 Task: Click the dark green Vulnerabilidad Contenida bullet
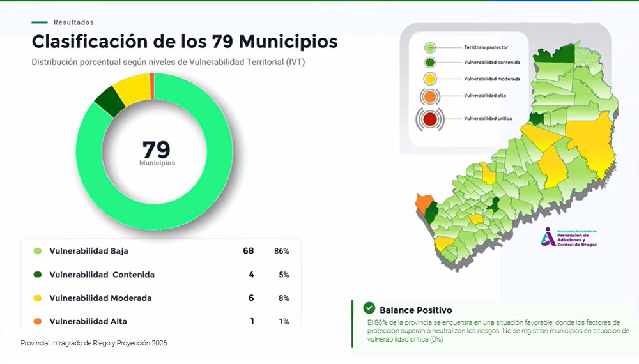38,275
